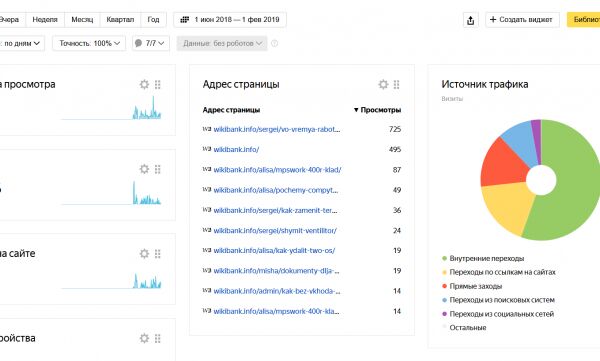
Task: Click Создать виджет button
Action: click(522, 20)
